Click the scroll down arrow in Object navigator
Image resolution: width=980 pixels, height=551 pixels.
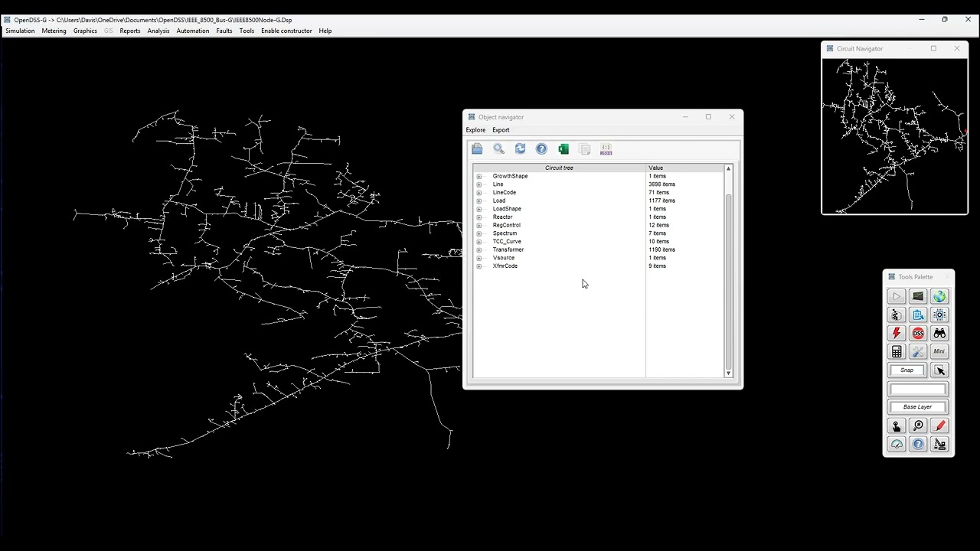pyautogui.click(x=728, y=373)
